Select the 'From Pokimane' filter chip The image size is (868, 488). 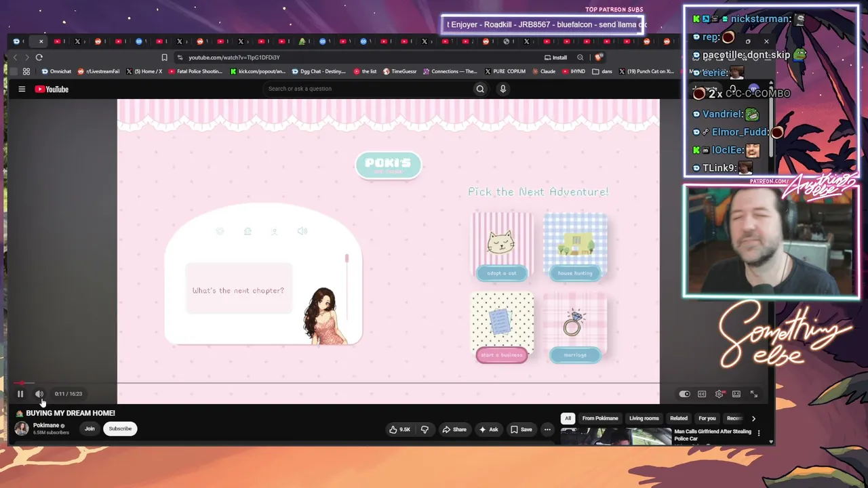tap(600, 418)
